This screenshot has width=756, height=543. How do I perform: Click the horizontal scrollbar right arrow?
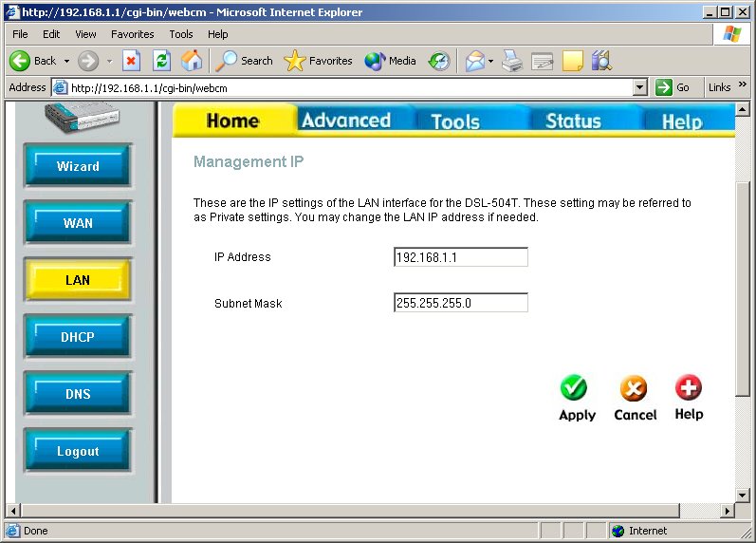(x=728, y=510)
